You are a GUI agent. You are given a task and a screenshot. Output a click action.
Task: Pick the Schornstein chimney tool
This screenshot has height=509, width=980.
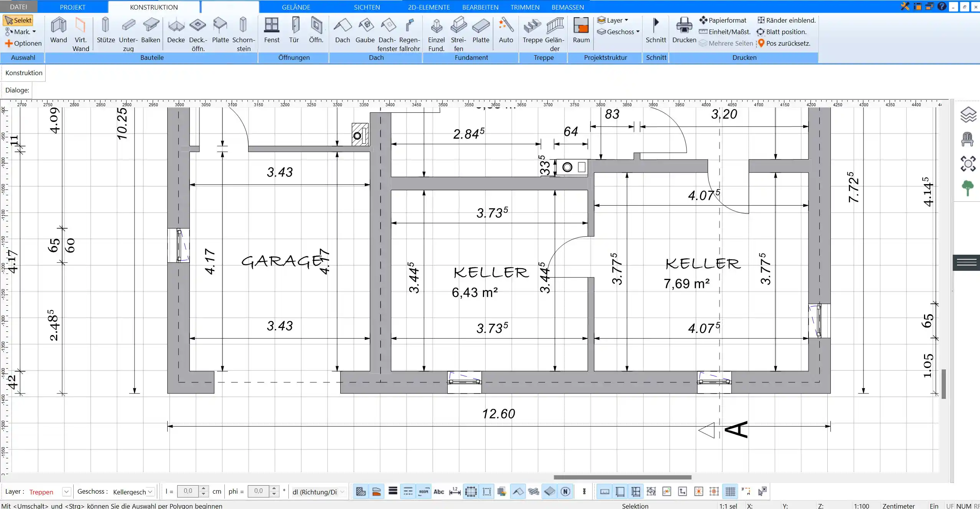point(244,35)
